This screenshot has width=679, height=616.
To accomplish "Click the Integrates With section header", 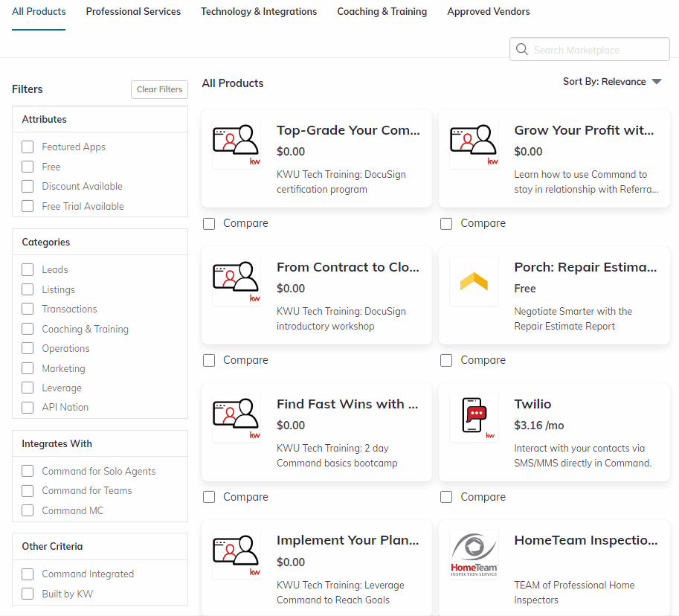I will [100, 443].
